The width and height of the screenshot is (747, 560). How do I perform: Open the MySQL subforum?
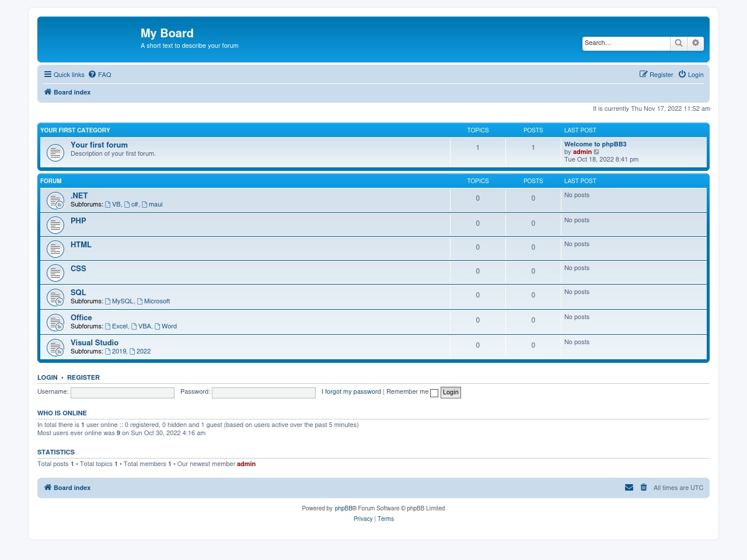(119, 301)
